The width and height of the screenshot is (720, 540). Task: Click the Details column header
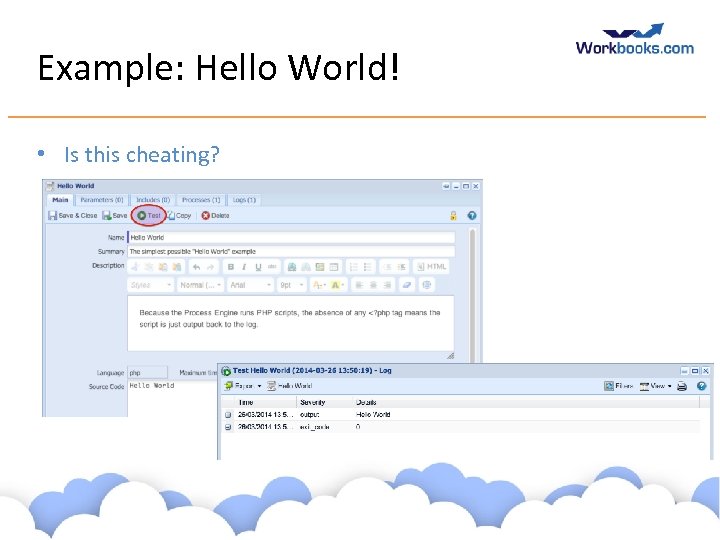click(x=526, y=402)
